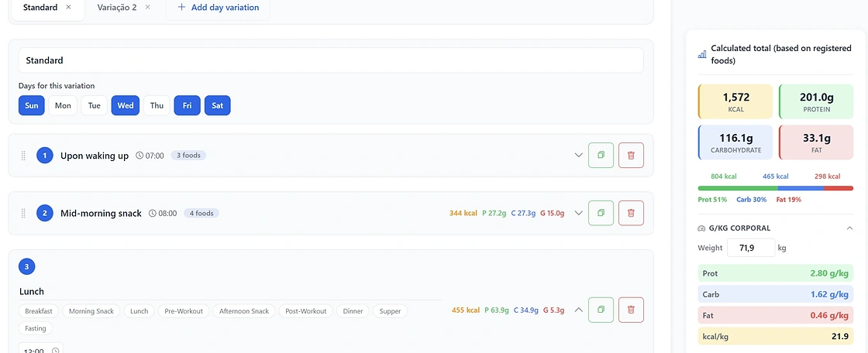
Task: Delete the Lunch meal with trash icon
Action: click(x=631, y=310)
